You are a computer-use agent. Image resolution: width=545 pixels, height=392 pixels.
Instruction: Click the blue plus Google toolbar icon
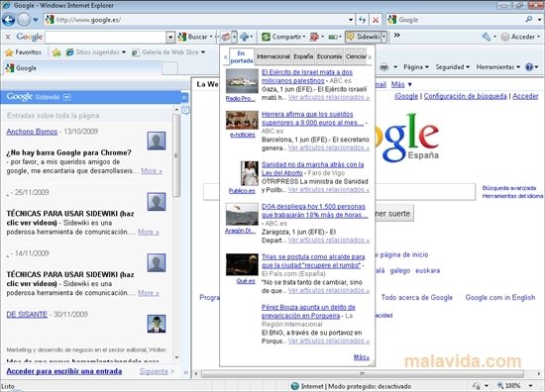pos(245,37)
